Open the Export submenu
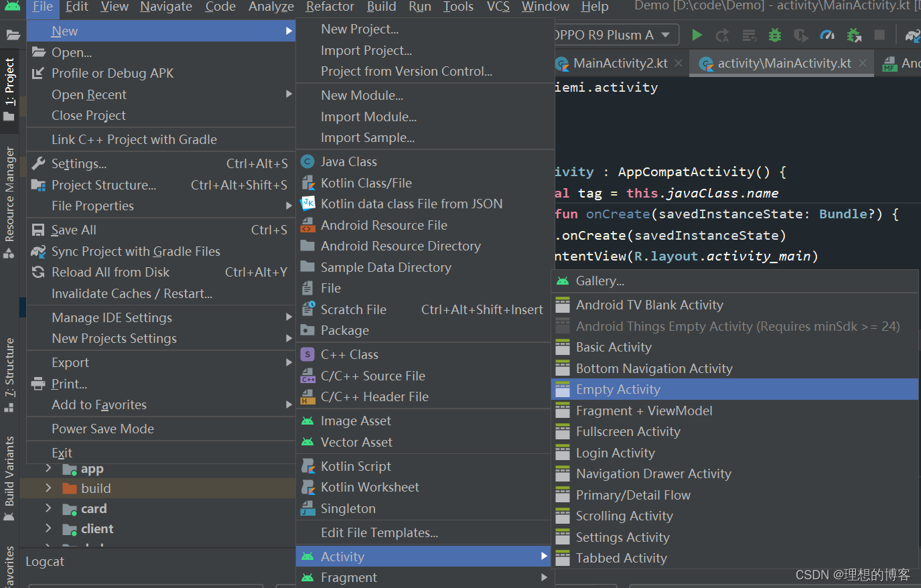This screenshot has width=921, height=588. pyautogui.click(x=161, y=362)
